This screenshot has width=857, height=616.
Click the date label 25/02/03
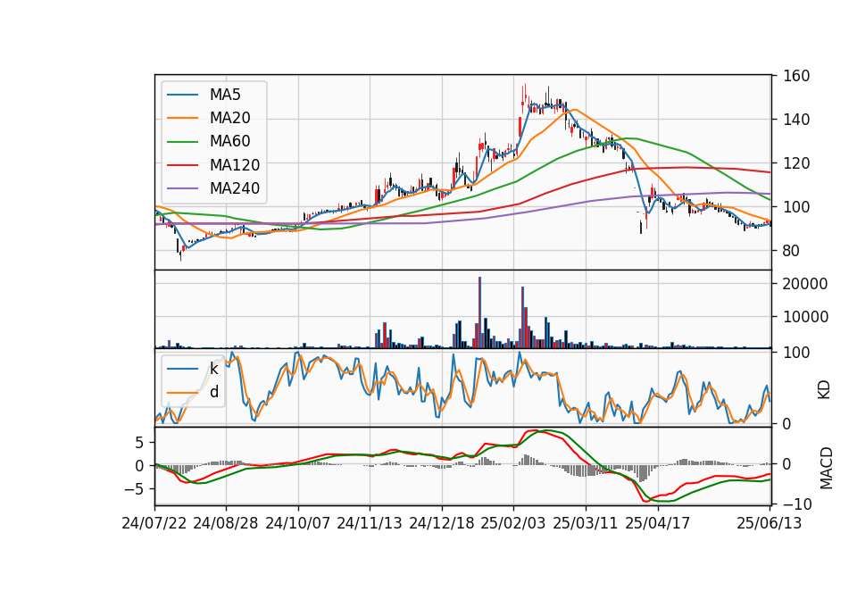[x=513, y=523]
